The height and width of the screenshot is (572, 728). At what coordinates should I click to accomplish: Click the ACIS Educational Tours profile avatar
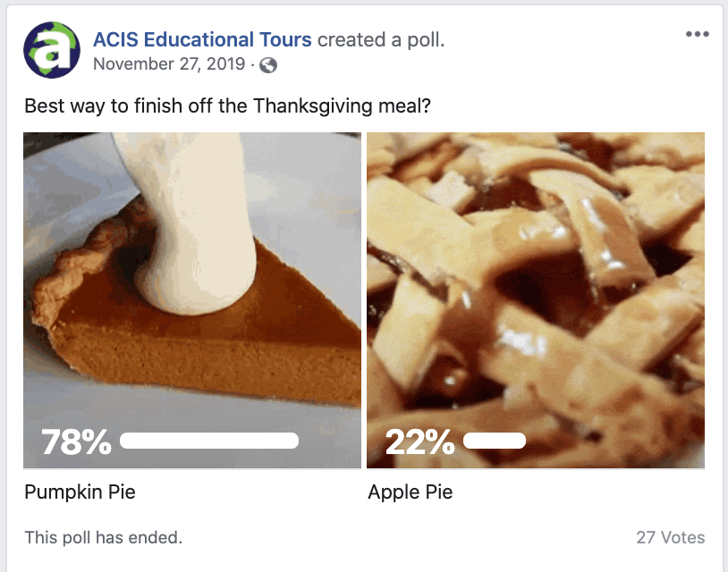pyautogui.click(x=52, y=50)
